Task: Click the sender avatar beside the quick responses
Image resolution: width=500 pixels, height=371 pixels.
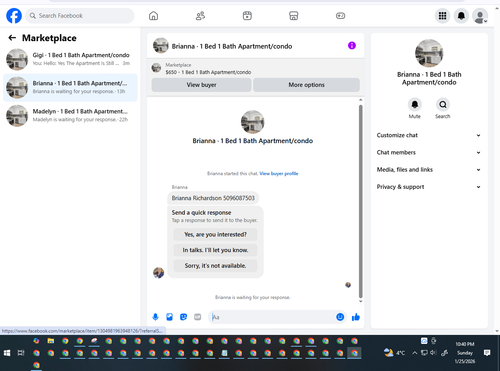Action: 158,273
